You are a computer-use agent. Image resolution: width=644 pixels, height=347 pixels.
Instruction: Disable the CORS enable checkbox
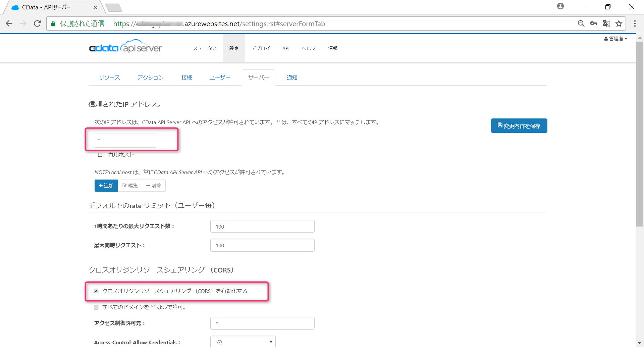96,291
